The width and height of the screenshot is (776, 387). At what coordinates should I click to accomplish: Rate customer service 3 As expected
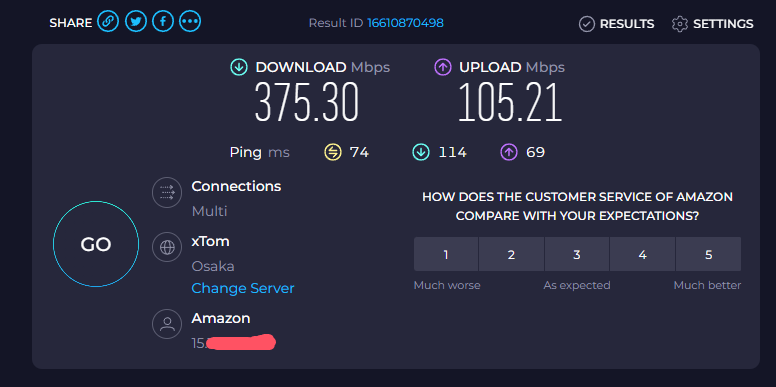point(577,254)
